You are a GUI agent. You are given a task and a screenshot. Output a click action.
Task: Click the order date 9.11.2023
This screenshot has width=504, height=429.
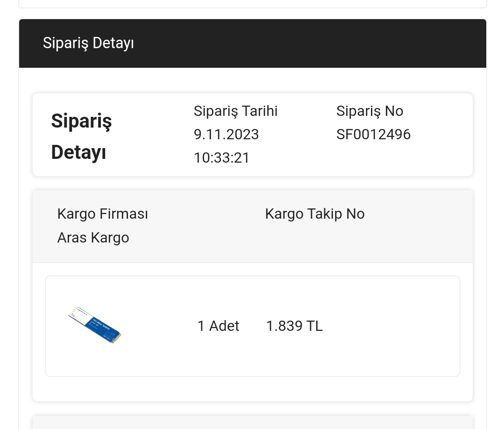tap(226, 135)
